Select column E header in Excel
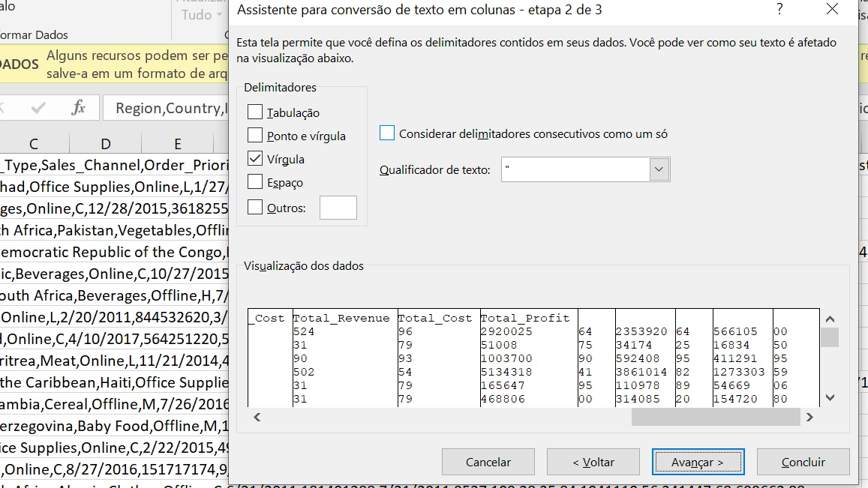The image size is (868, 488). pos(178,144)
